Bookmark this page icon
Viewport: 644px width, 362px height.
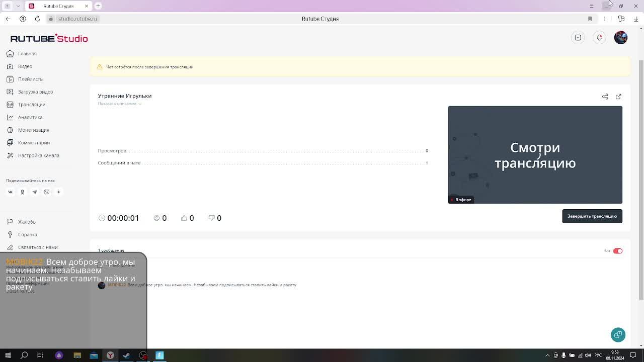pos(590,19)
